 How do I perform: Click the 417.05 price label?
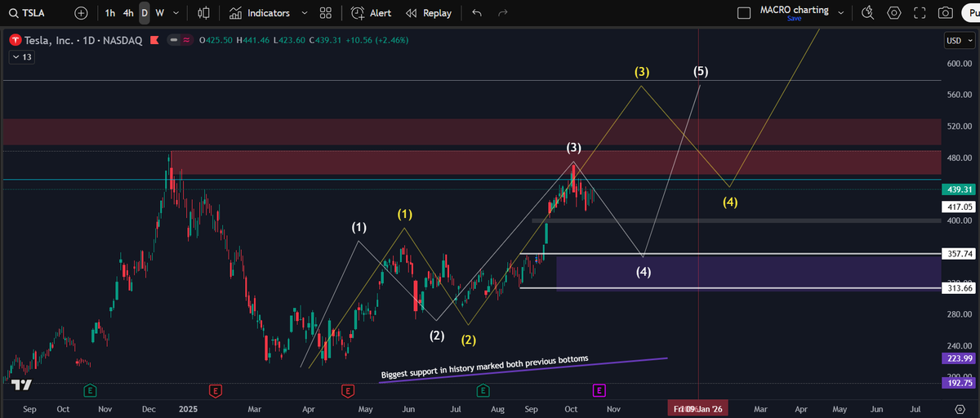tap(959, 208)
